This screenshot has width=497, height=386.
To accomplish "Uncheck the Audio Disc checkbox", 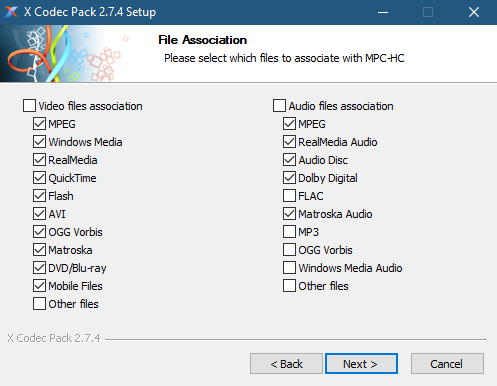I will coord(289,160).
